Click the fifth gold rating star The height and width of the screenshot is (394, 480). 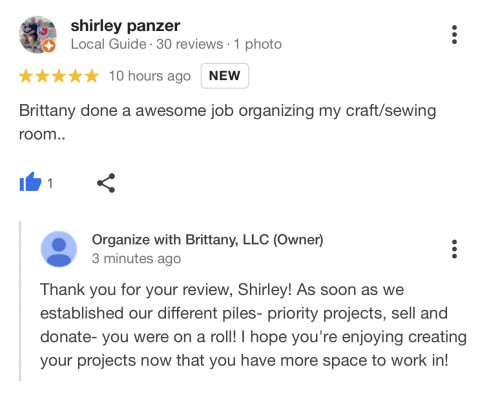pos(92,76)
